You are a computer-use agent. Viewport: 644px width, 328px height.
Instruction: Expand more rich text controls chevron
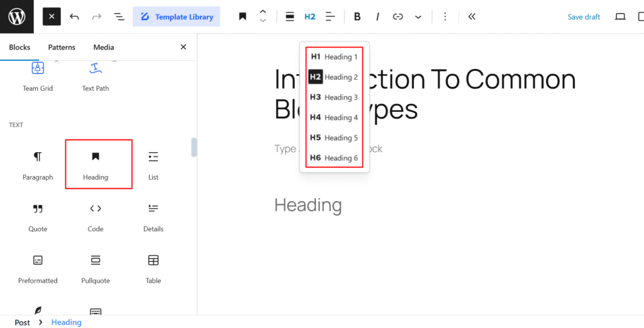click(418, 17)
